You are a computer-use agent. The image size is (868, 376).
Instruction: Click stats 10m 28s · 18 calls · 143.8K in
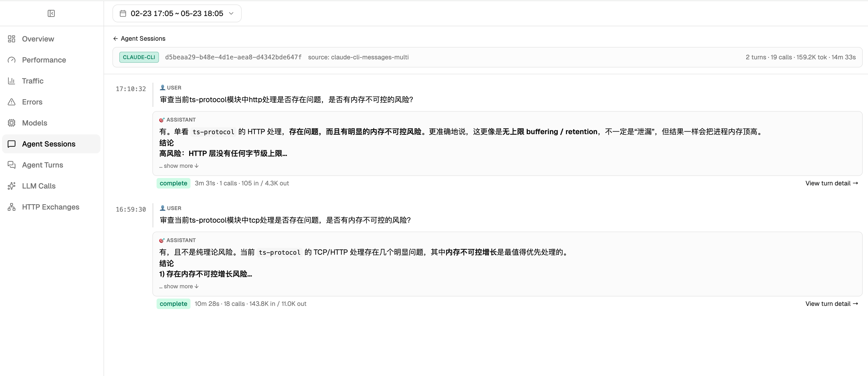(250, 304)
